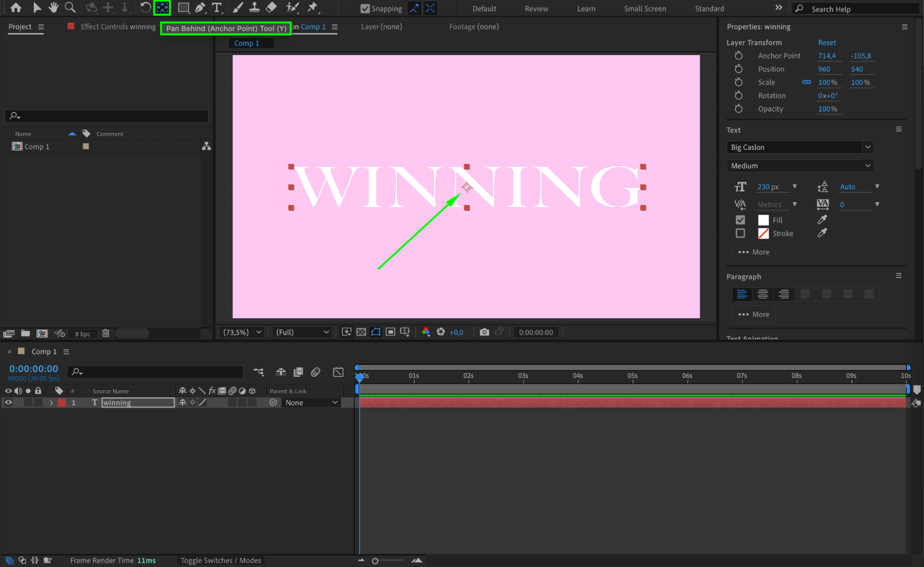Select the Puppet Pin tool
This screenshot has width=924, height=567.
[312, 7]
